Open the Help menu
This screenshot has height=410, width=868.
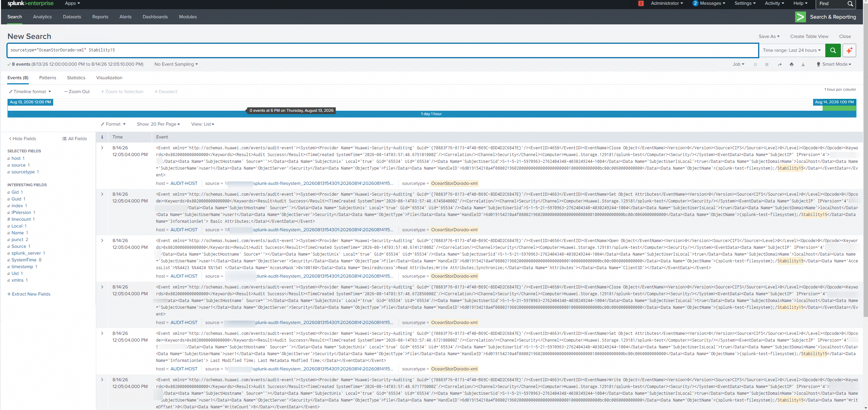800,3
